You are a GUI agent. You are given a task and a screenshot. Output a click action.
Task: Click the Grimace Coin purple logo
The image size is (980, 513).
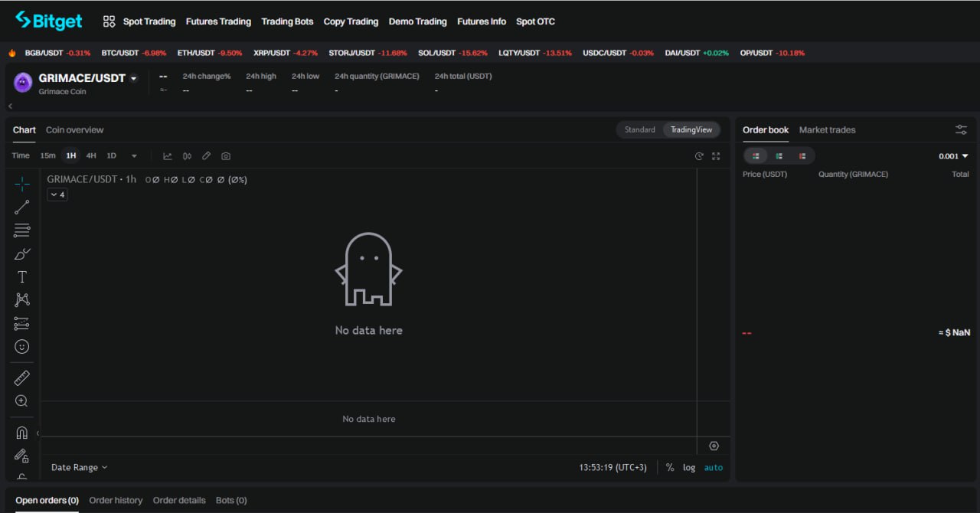pyautogui.click(x=23, y=82)
